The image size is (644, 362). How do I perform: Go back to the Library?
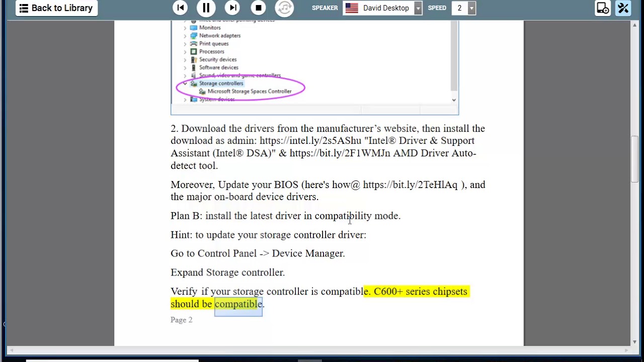point(56,8)
